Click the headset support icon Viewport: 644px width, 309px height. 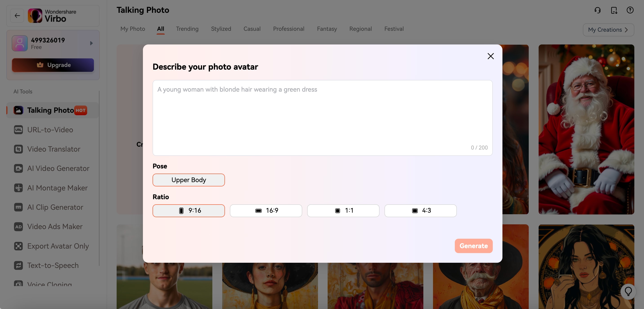click(x=597, y=10)
